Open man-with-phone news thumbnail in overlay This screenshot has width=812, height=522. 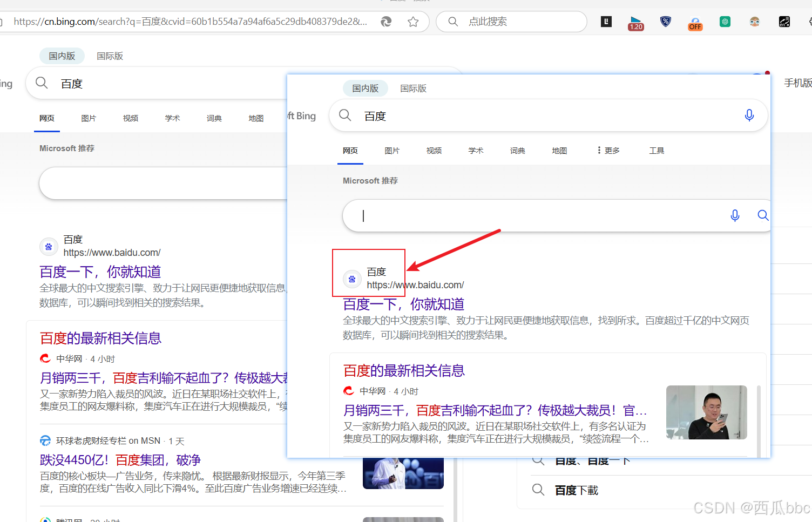coord(707,412)
